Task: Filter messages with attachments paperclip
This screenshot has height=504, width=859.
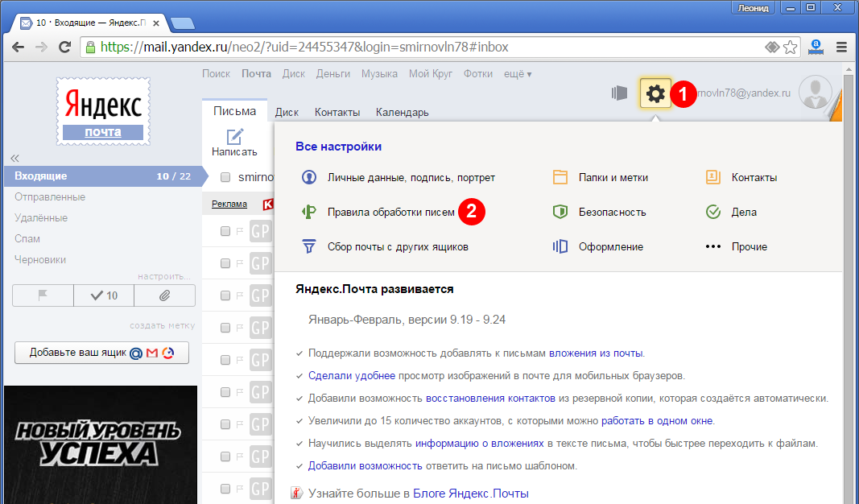Action: coord(164,295)
